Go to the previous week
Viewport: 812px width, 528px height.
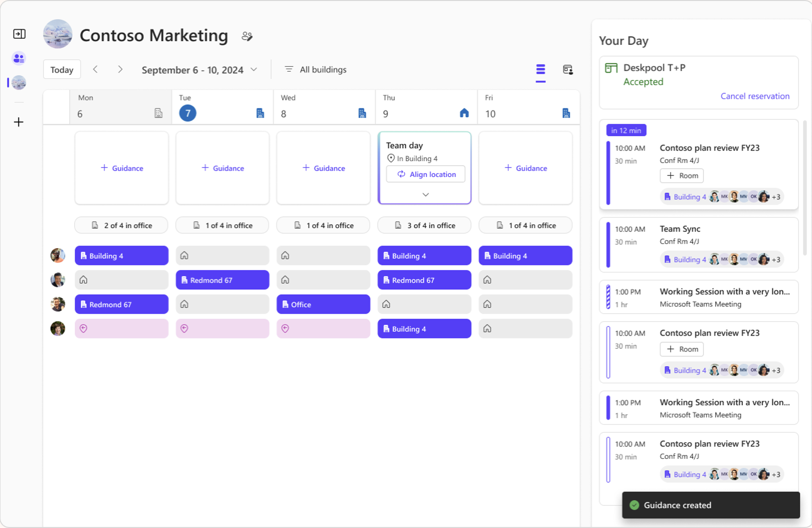(96, 70)
